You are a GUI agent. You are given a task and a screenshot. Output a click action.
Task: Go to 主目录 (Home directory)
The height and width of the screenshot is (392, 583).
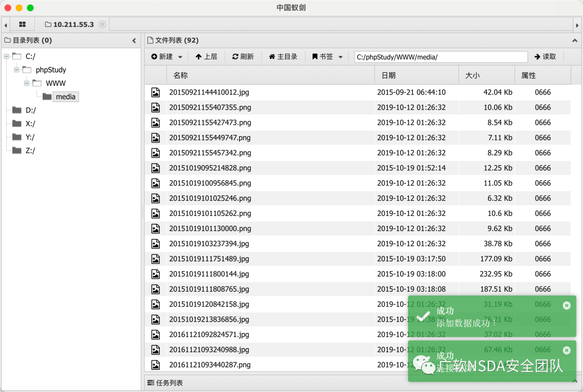tap(283, 57)
